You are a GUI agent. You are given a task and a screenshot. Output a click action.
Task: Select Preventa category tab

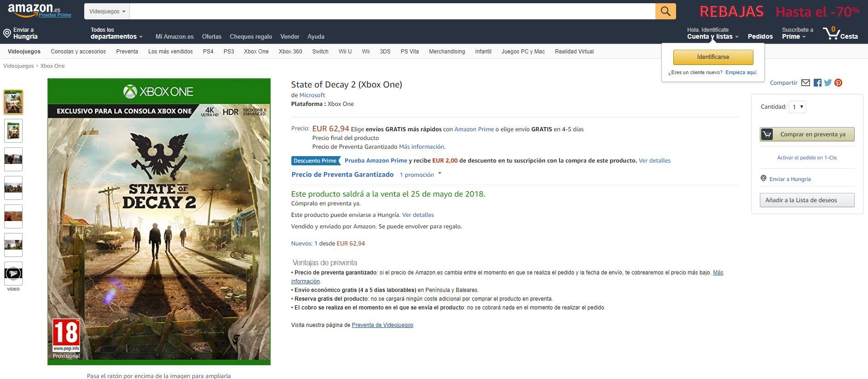pyautogui.click(x=127, y=52)
